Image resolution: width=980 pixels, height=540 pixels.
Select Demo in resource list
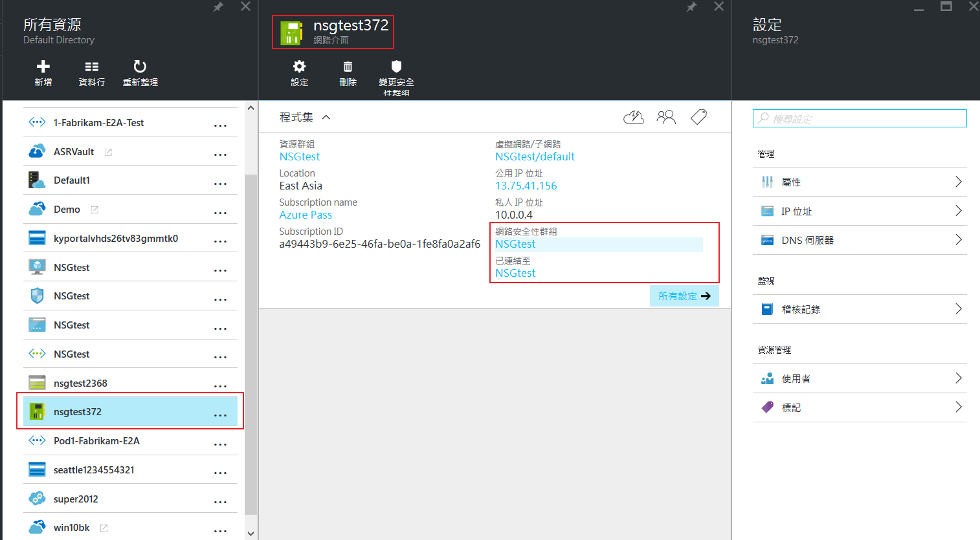click(130, 209)
